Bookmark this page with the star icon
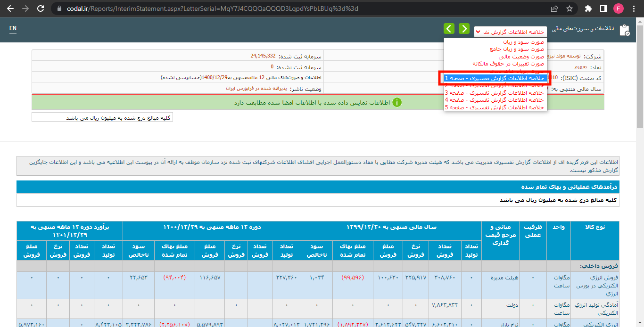This screenshot has width=644, height=327. click(570, 8)
